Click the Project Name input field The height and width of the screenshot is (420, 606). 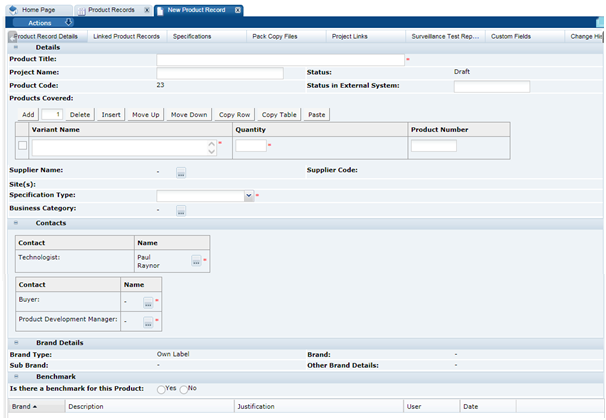220,73
